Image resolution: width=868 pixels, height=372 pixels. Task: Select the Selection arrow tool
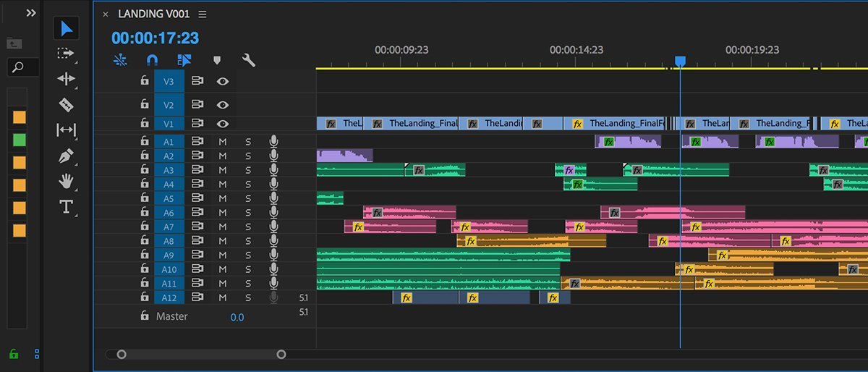click(67, 28)
